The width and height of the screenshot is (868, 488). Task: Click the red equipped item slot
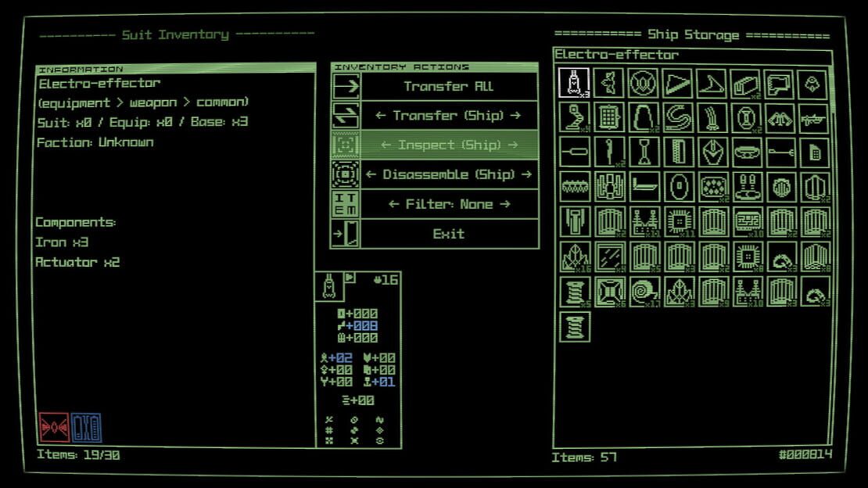click(x=54, y=427)
